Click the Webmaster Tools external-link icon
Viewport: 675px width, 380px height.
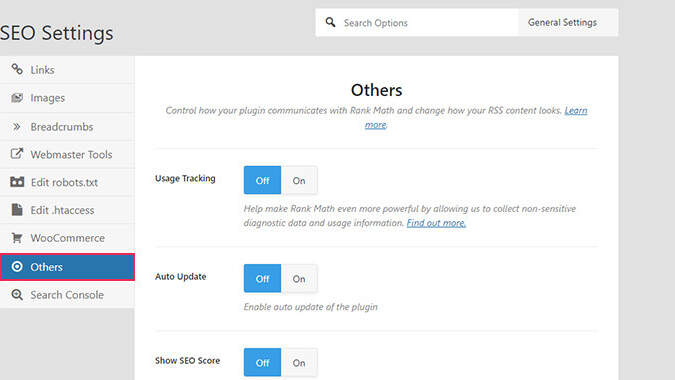17,154
